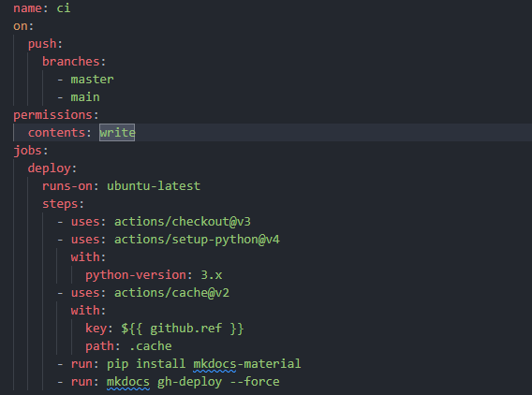The height and width of the screenshot is (395, 532).
Task: Click the '${{ github.ref }}' expression
Action: (183, 329)
